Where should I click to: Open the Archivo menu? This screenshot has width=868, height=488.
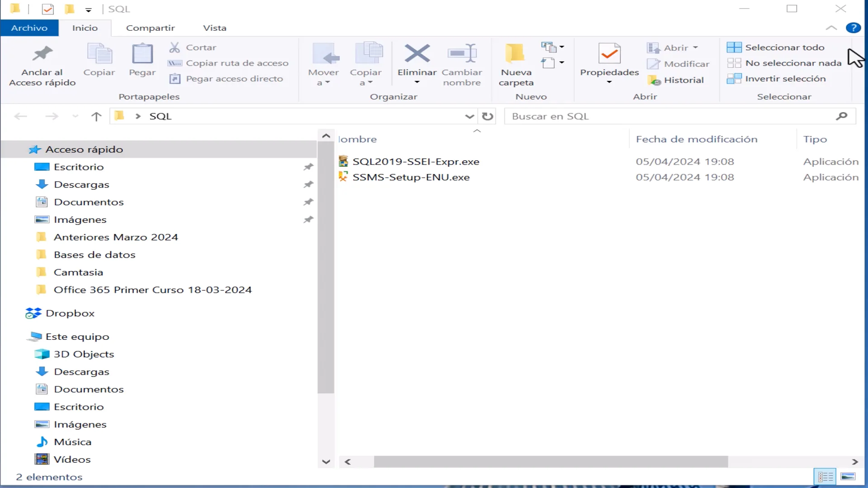tap(29, 28)
